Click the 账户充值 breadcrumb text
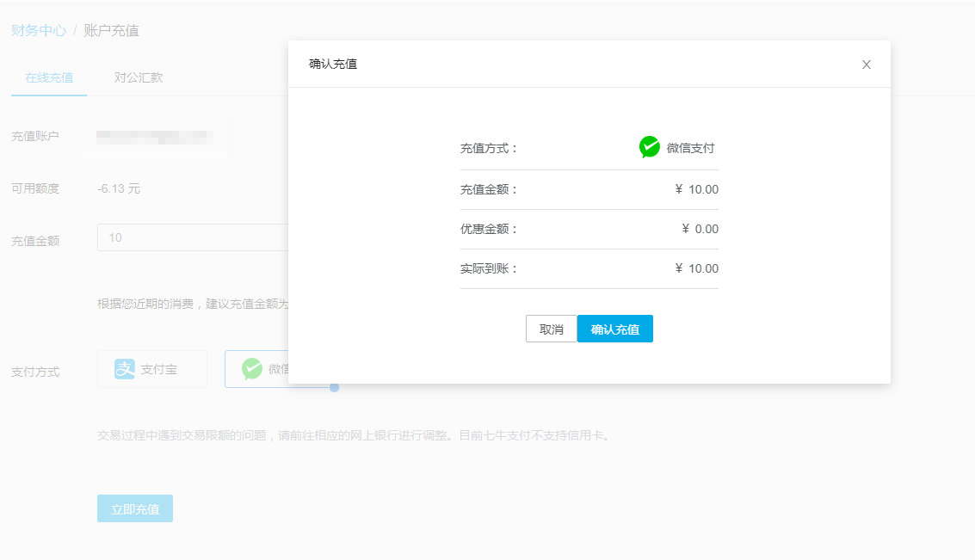Viewport: 975px width, 560px height. (x=111, y=31)
